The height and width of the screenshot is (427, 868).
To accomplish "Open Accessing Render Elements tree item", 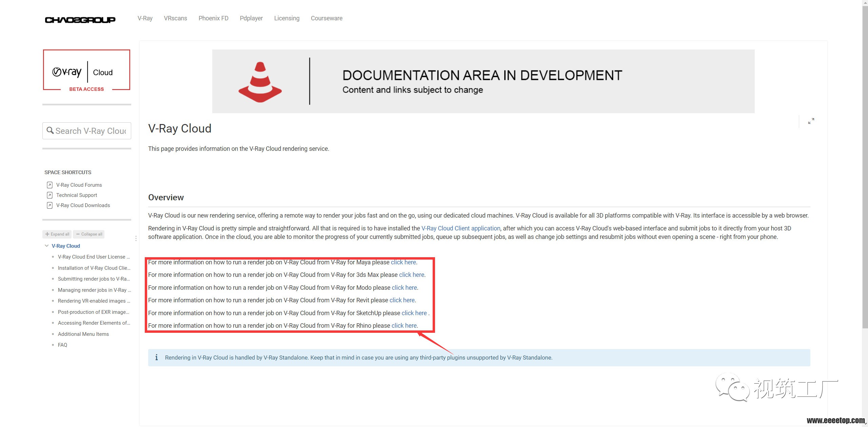I will [94, 323].
